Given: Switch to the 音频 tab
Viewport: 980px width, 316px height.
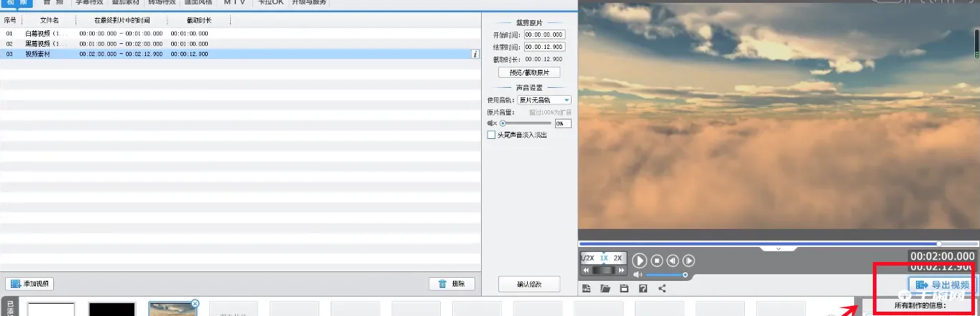Looking at the screenshot, I should pos(52,3).
